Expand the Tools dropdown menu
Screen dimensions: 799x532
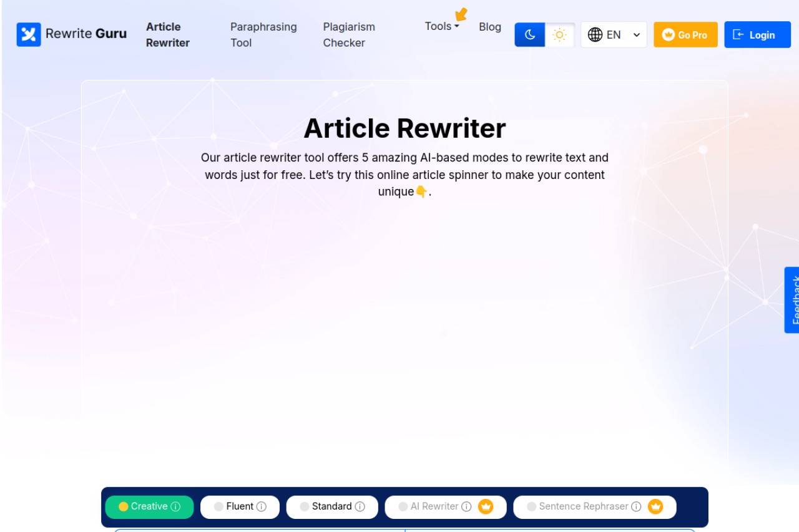(x=442, y=26)
